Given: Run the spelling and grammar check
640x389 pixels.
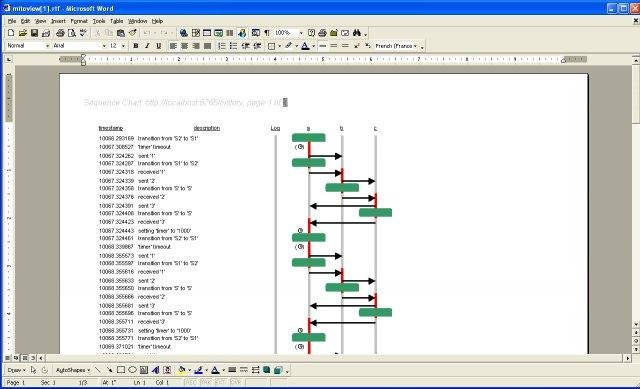Looking at the screenshot, I should click(83, 33).
